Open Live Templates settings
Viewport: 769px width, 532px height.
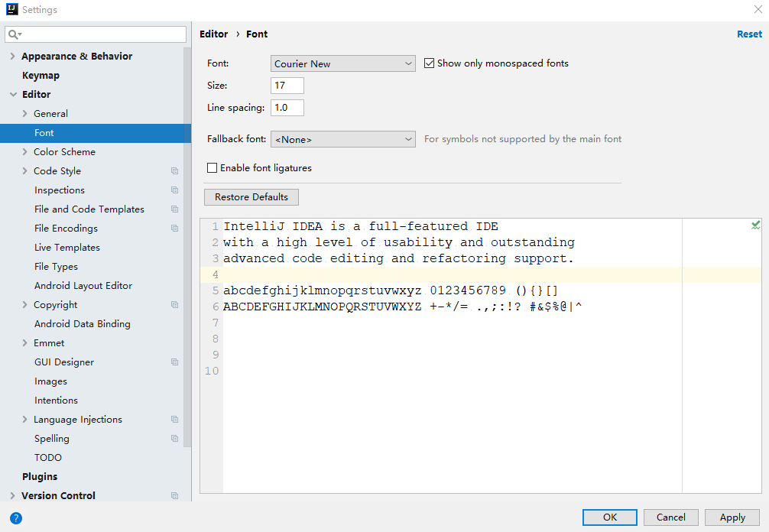pos(67,248)
